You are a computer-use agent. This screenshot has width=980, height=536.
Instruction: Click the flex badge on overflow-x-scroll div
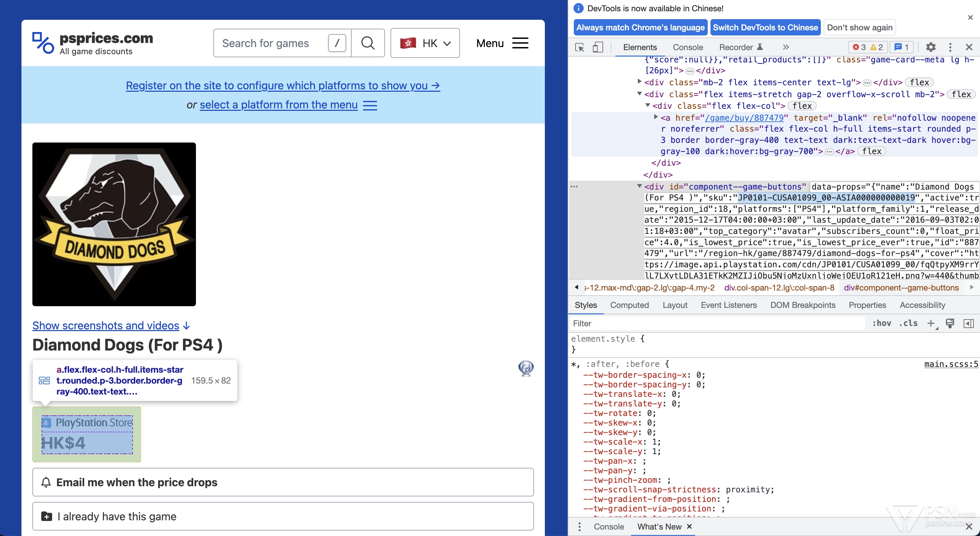961,94
